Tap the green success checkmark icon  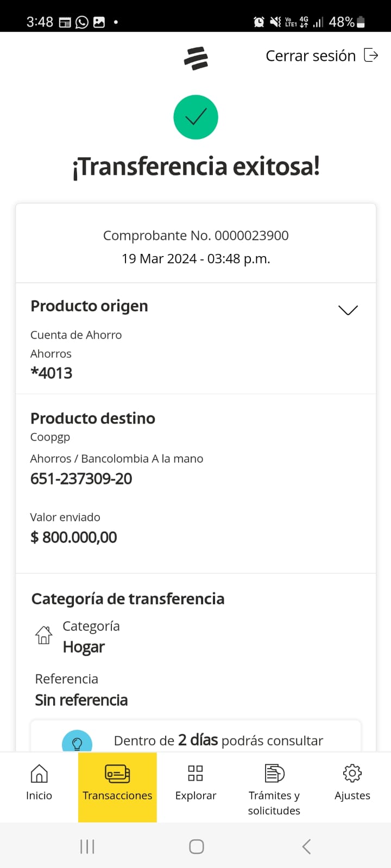(x=195, y=117)
